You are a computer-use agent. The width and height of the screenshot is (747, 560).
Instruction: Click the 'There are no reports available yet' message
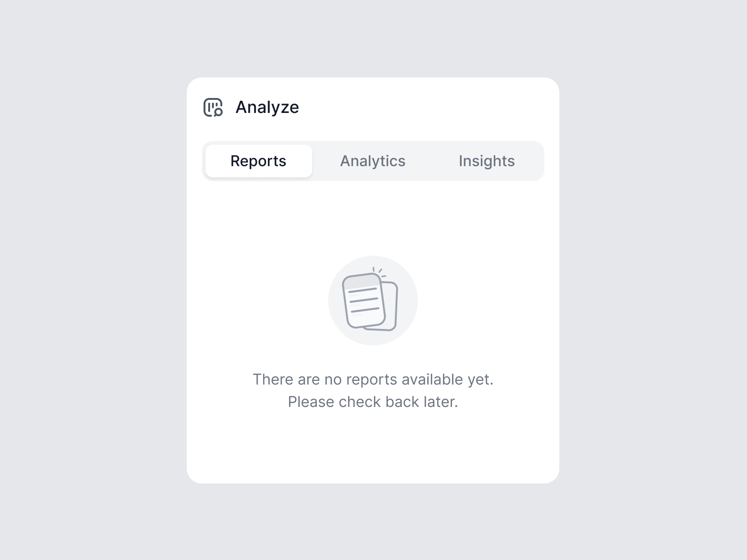pos(373,379)
